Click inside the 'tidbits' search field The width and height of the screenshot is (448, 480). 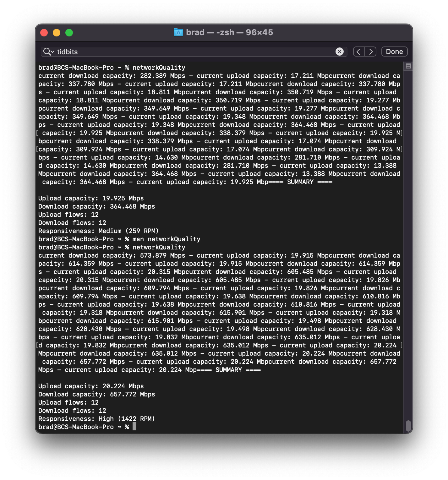click(x=194, y=52)
